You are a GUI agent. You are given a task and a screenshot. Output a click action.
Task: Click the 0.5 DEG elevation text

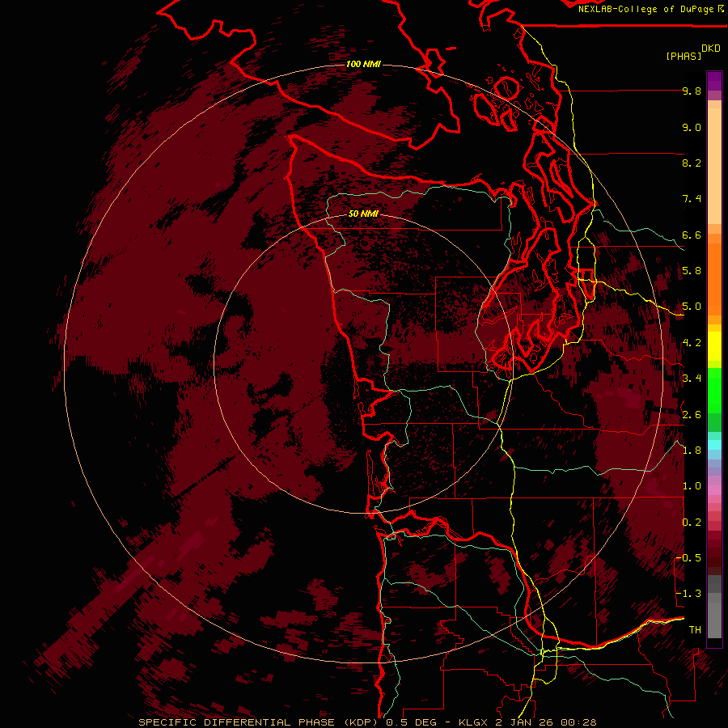[412, 722]
